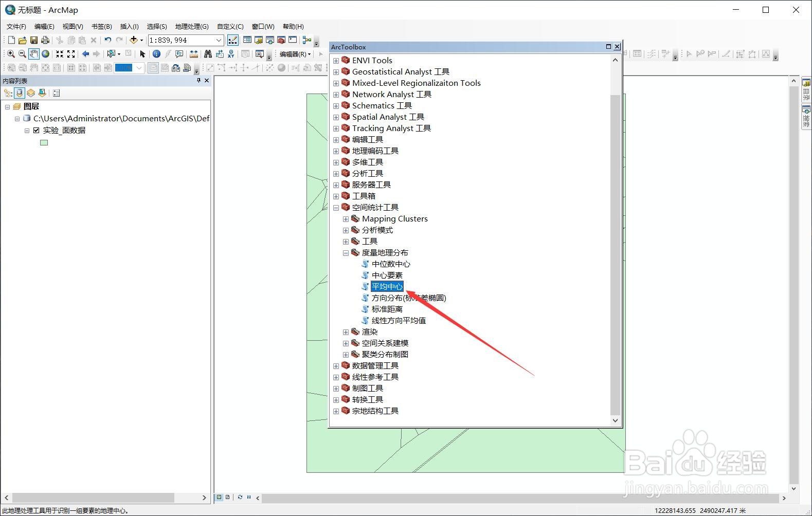Collapse the 度量地理分布 toolset
Image resolution: width=812 pixels, height=516 pixels.
pyautogui.click(x=346, y=253)
